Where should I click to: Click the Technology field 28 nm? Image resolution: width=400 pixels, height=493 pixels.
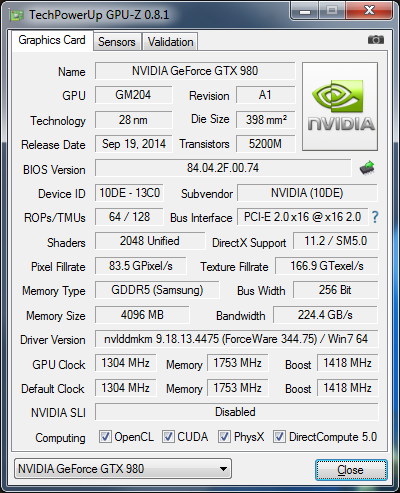point(133,120)
